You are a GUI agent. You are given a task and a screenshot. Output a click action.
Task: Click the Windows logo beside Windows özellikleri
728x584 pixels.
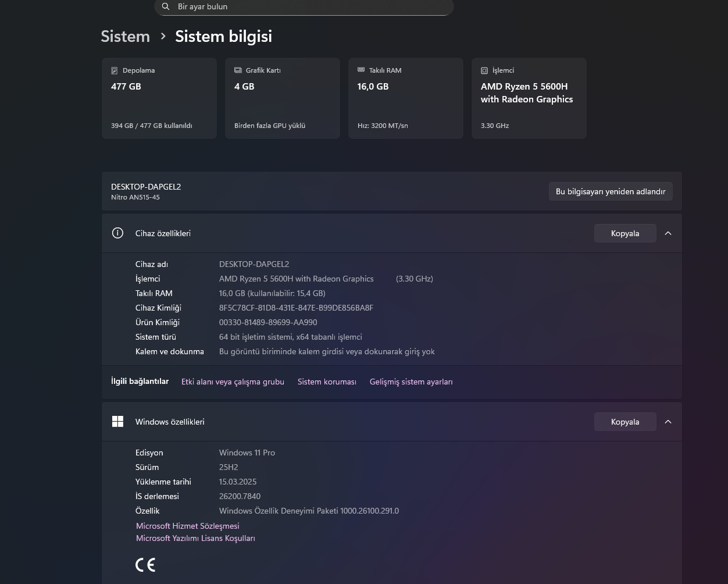tap(117, 422)
